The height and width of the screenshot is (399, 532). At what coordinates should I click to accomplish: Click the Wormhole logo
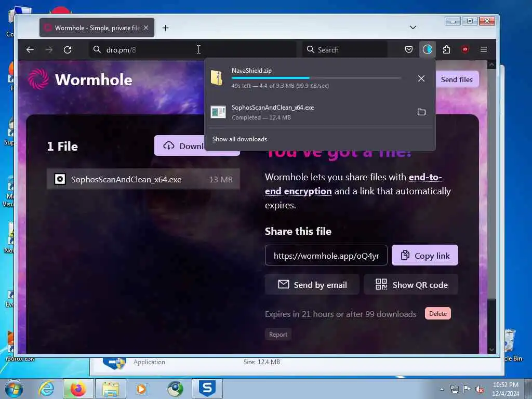80,79
